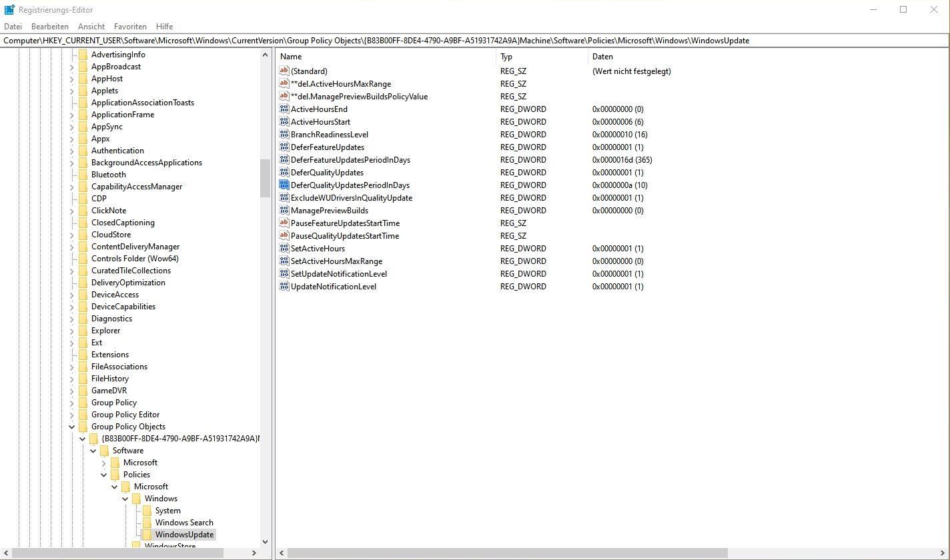Expand the CloudStore tree node

click(72, 235)
